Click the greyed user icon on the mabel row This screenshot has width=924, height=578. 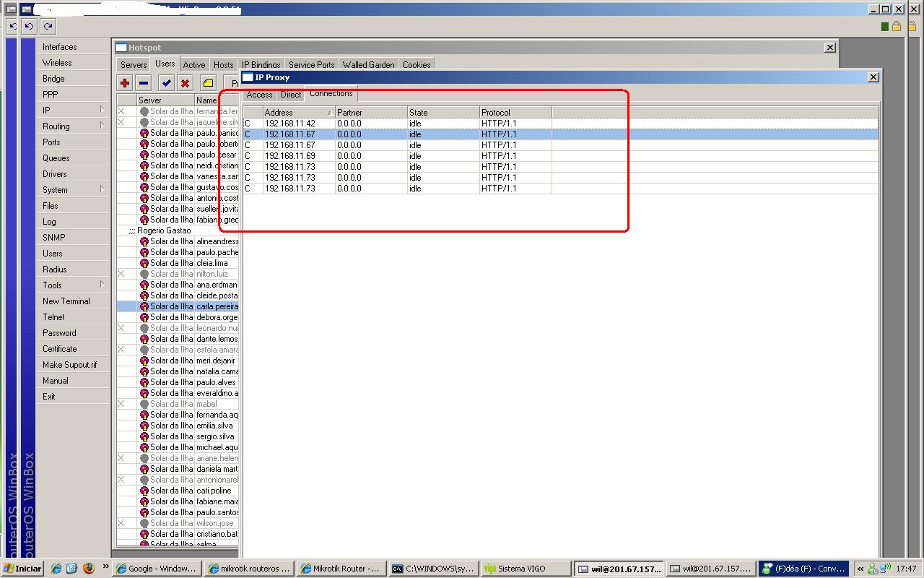[144, 404]
